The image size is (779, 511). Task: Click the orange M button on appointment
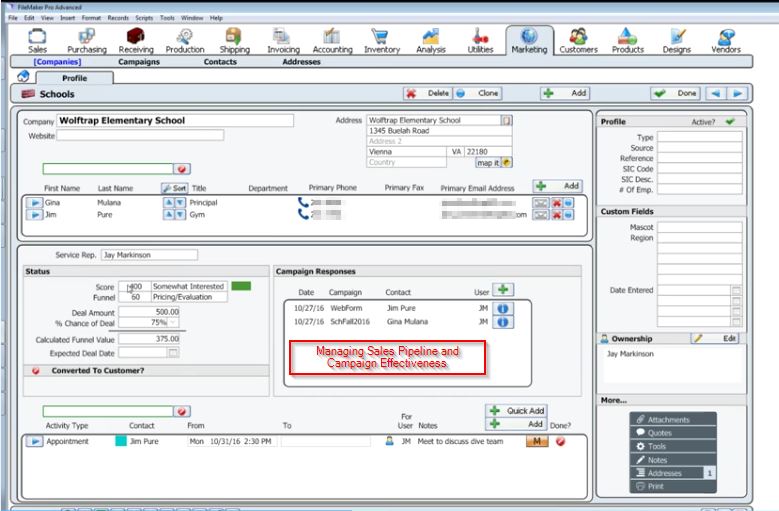537,441
